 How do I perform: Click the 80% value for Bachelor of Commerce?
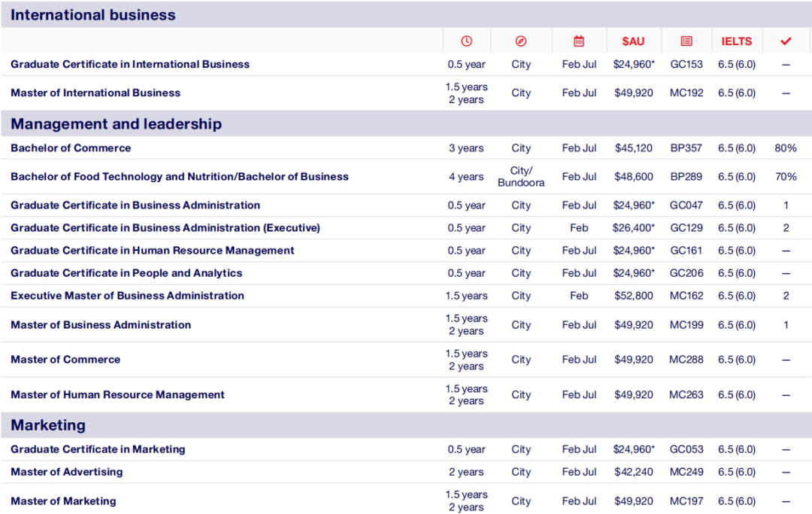786,148
